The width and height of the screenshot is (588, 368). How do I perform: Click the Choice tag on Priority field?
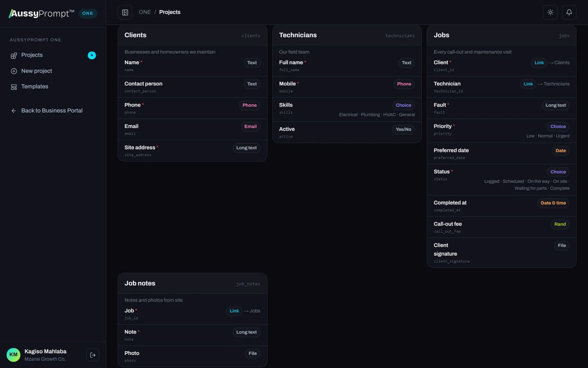click(558, 127)
